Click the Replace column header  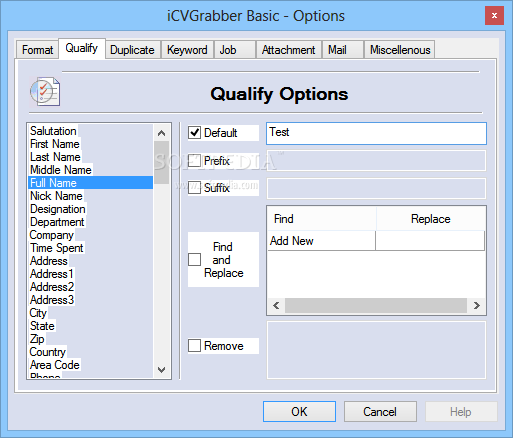430,219
